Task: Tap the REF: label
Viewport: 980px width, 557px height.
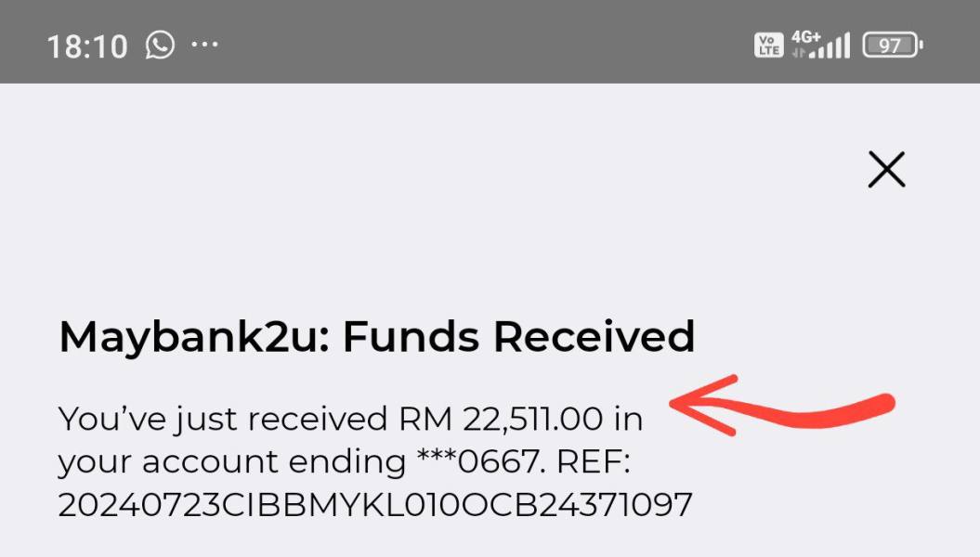Action: (594, 462)
